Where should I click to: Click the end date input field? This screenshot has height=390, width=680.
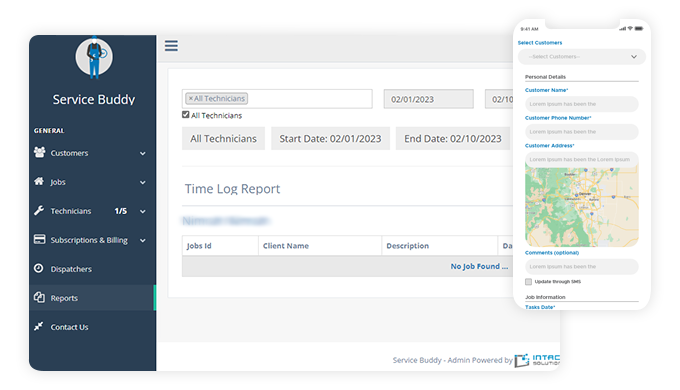[x=500, y=99]
